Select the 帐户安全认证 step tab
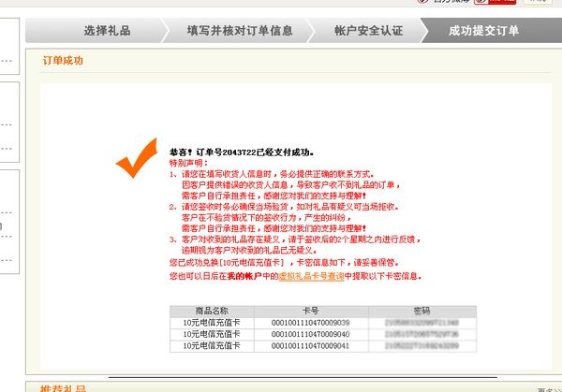 368,31
